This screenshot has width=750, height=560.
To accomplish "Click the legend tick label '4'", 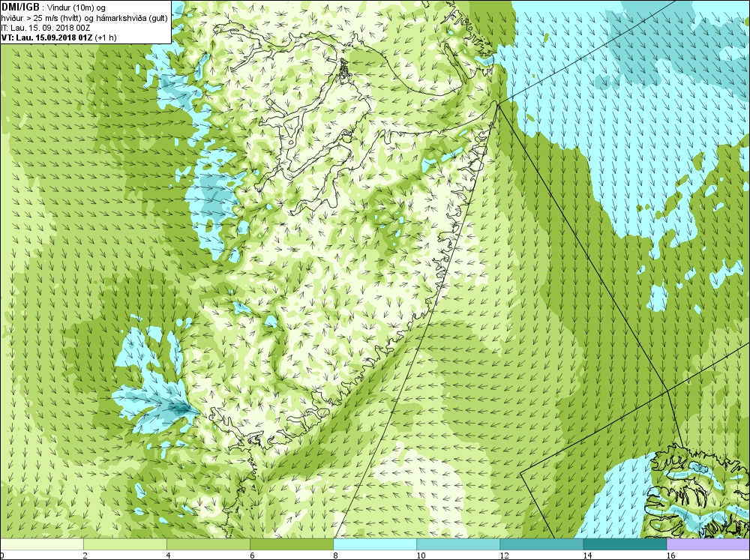I will click(169, 556).
